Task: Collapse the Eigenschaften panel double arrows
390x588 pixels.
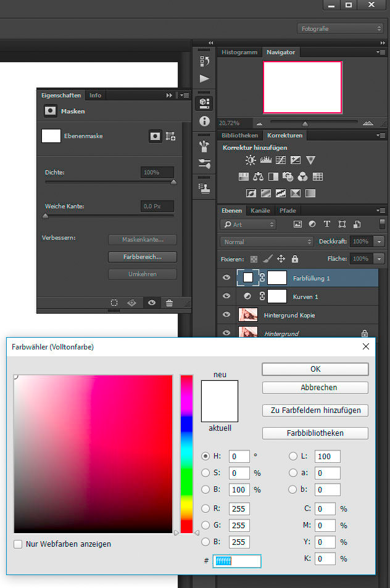Action: coord(169,96)
